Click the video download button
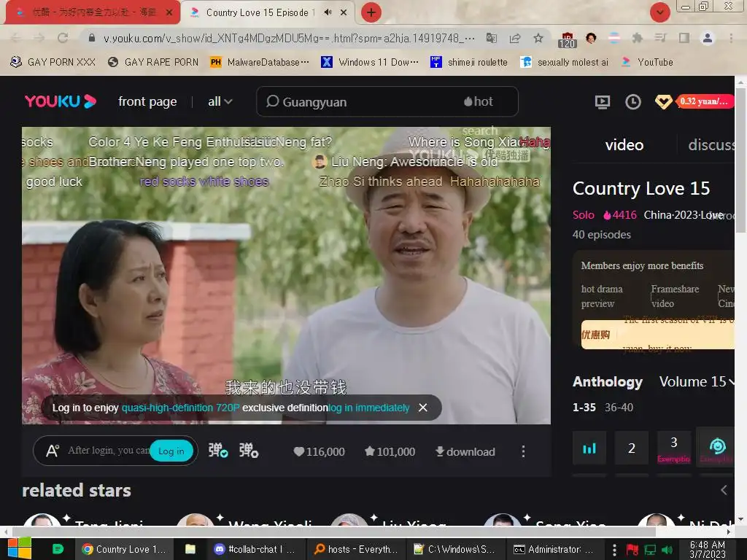 [x=465, y=451]
